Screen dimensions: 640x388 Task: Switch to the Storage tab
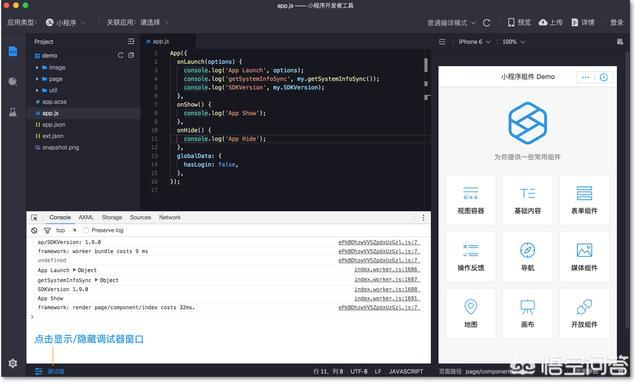112,217
